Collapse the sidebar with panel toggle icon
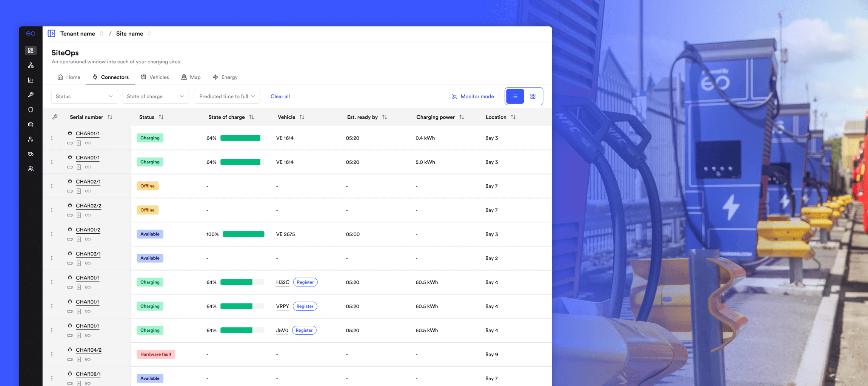This screenshot has height=386, width=868. [51, 34]
